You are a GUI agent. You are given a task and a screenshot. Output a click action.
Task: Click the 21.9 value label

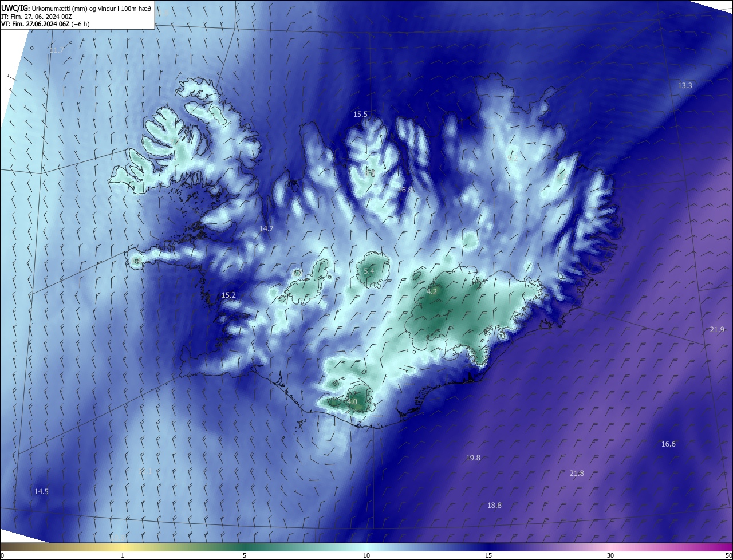717,329
